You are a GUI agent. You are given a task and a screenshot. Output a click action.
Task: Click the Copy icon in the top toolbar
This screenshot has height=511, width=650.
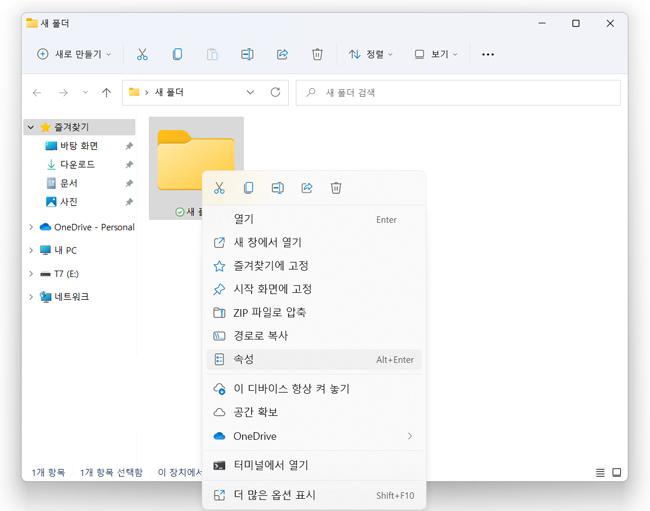pyautogui.click(x=177, y=54)
